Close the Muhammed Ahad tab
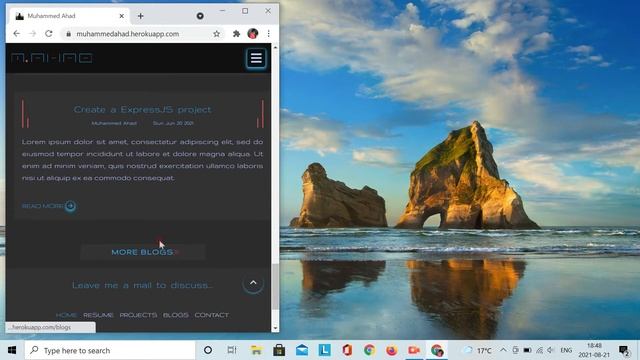This screenshot has height=360, width=640. 122,16
